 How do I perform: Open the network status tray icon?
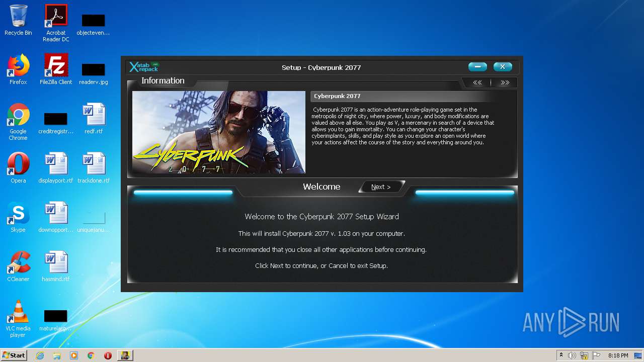pyautogui.click(x=584, y=355)
